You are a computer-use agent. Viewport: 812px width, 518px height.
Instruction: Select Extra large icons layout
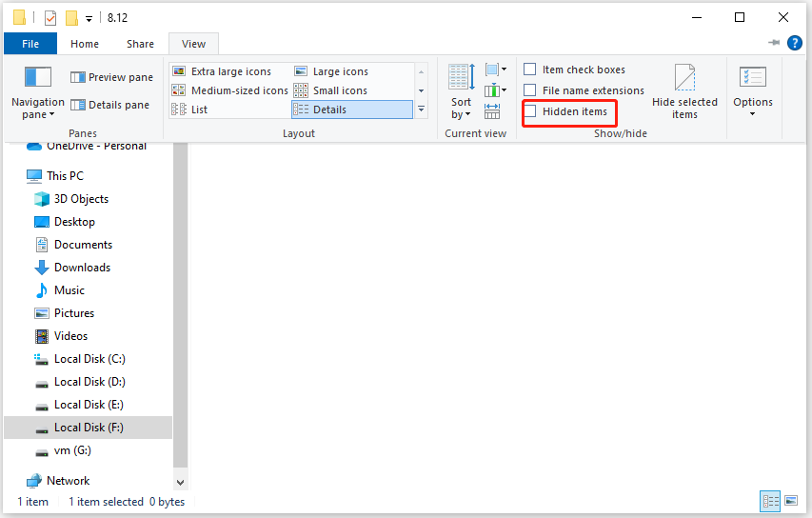pyautogui.click(x=230, y=71)
